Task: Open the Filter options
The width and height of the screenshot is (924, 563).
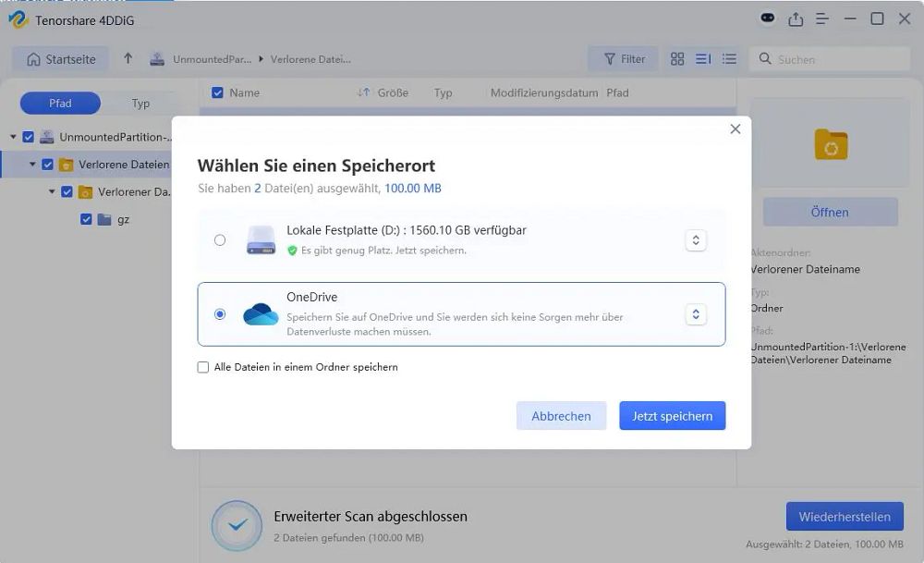Action: pos(624,59)
